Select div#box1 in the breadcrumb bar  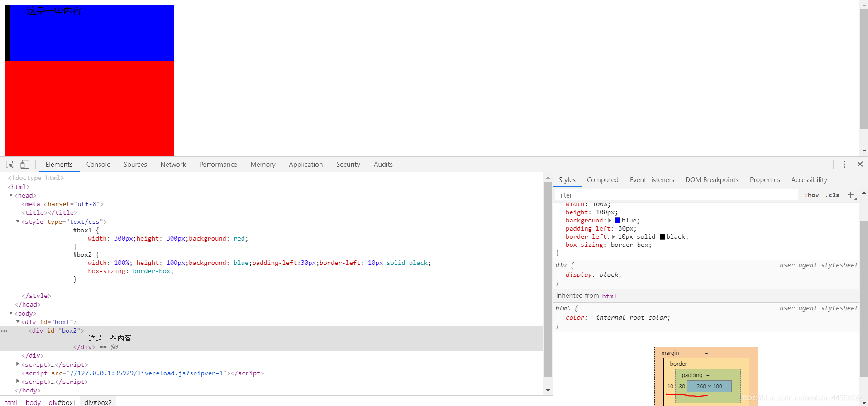[x=62, y=402]
